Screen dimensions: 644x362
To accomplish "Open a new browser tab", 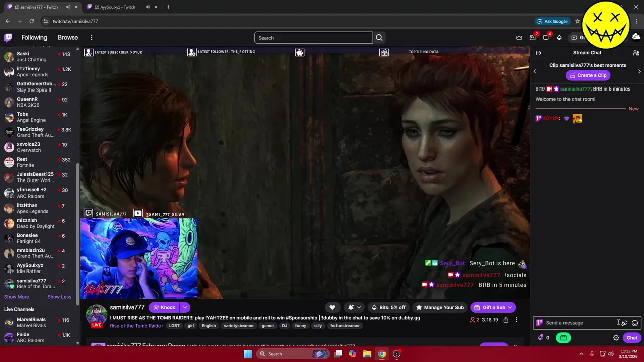I will pyautogui.click(x=168, y=7).
